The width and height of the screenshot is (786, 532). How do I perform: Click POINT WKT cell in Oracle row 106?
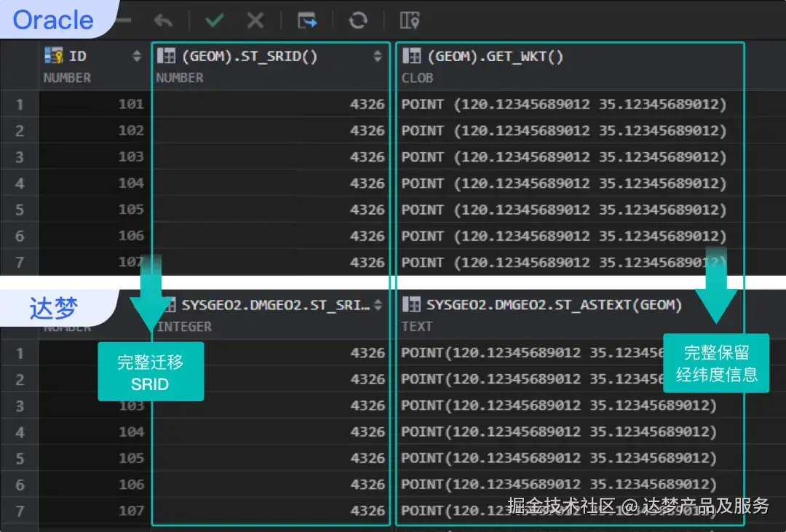click(x=570, y=236)
